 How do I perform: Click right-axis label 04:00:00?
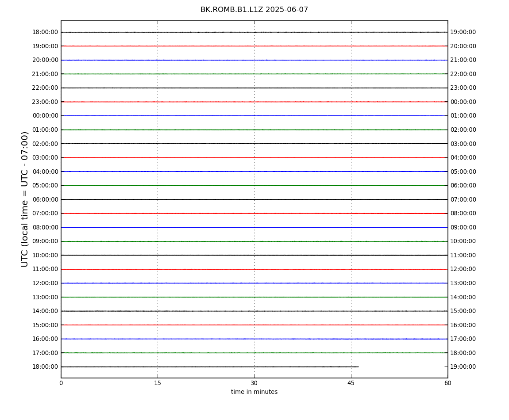tap(463, 158)
